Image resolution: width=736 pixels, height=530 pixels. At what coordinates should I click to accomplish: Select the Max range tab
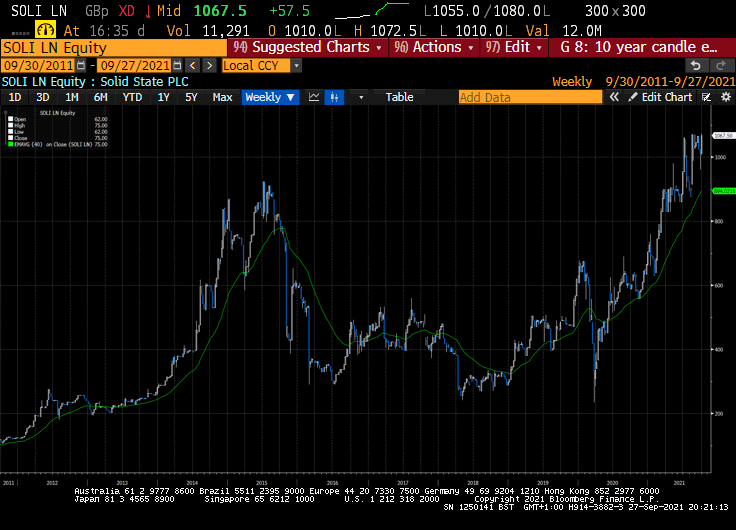point(222,97)
